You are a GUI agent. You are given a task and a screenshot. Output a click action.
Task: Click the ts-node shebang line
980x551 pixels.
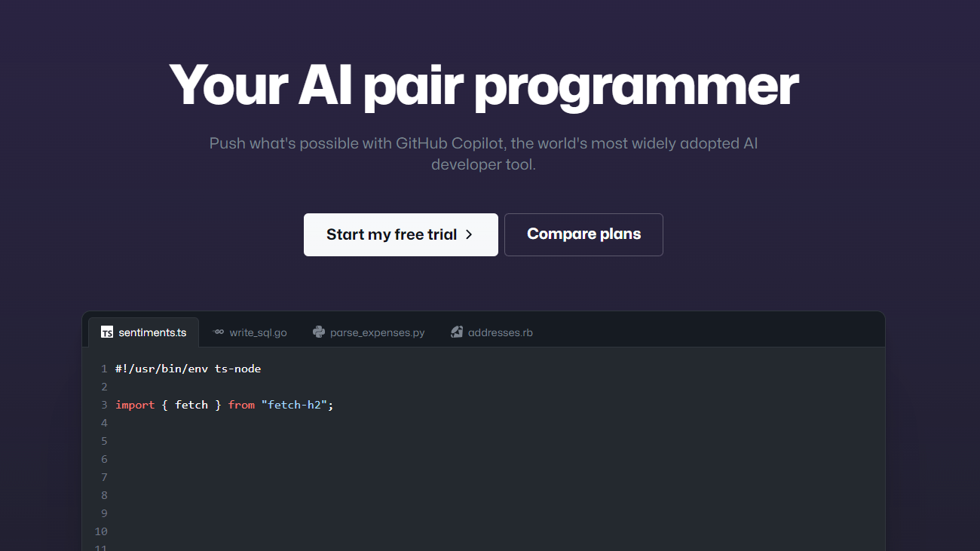coord(187,369)
